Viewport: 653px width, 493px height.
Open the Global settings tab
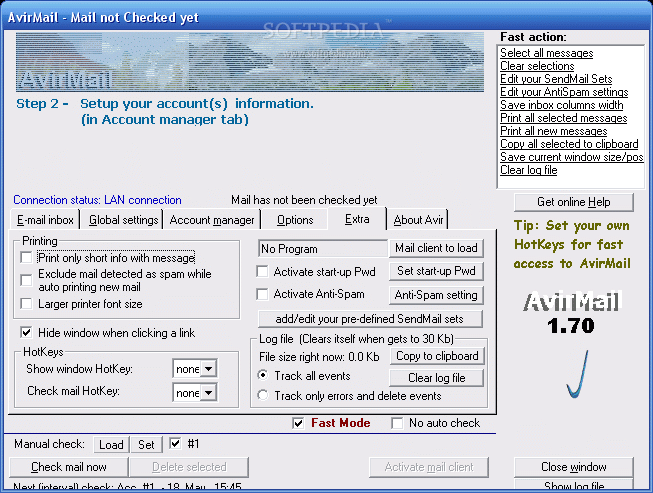tap(123, 220)
